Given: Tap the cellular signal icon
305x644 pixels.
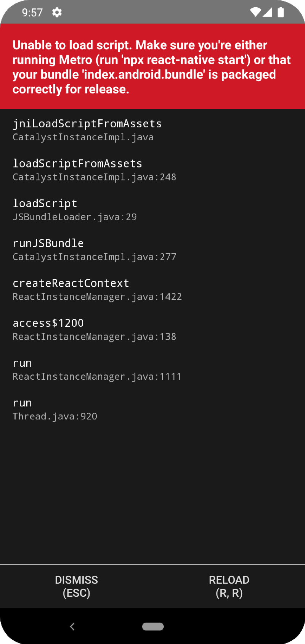Looking at the screenshot, I should click(268, 13).
